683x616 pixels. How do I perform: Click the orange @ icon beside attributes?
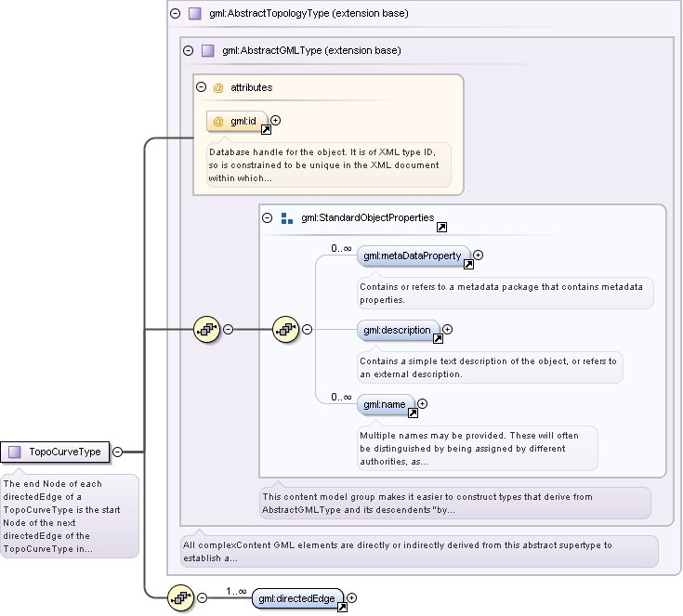pyautogui.click(x=218, y=88)
